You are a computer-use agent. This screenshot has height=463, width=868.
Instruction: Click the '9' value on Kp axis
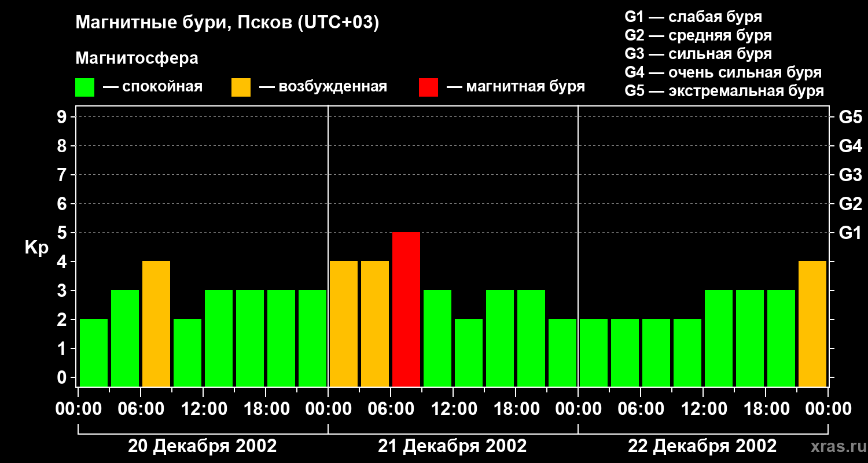click(x=63, y=117)
